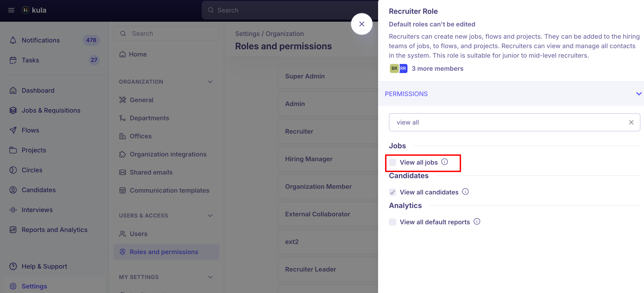
Task: Click the Recruiter role entry
Action: point(328,131)
